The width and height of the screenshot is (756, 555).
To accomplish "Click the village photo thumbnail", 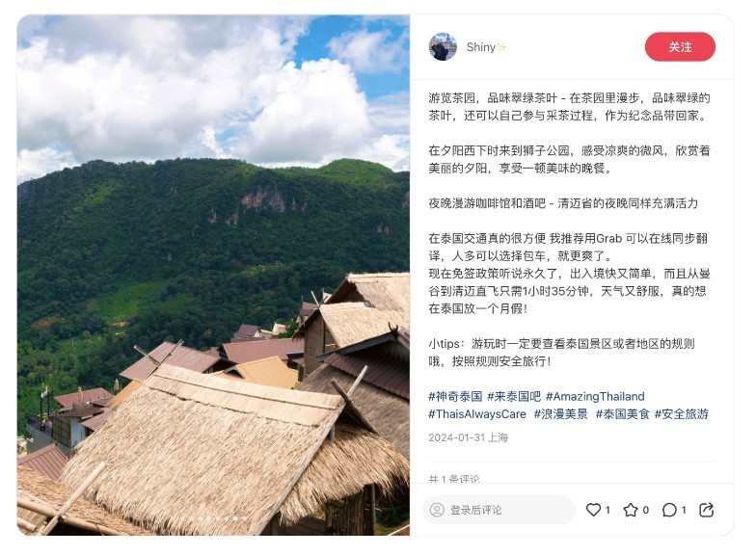I will click(x=214, y=275).
